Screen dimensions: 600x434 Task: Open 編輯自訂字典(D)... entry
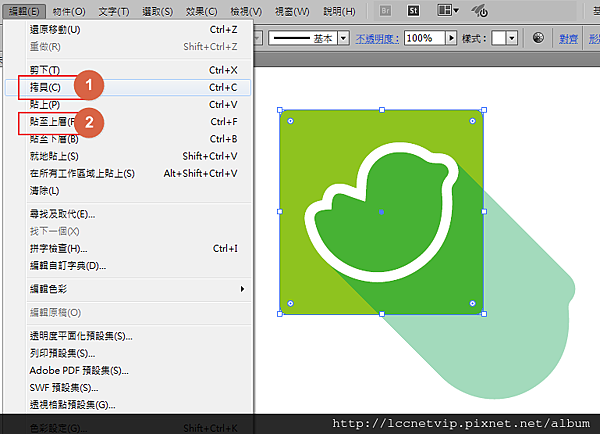coord(128,266)
